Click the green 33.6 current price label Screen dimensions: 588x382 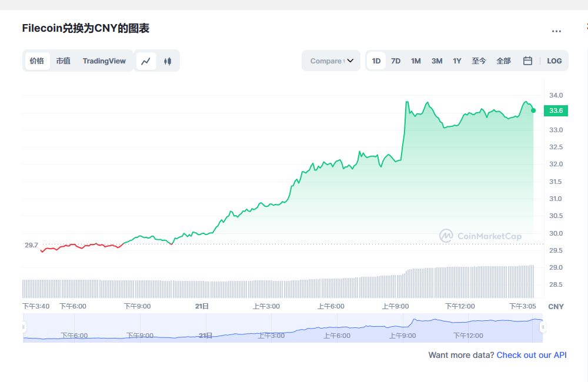(x=556, y=110)
